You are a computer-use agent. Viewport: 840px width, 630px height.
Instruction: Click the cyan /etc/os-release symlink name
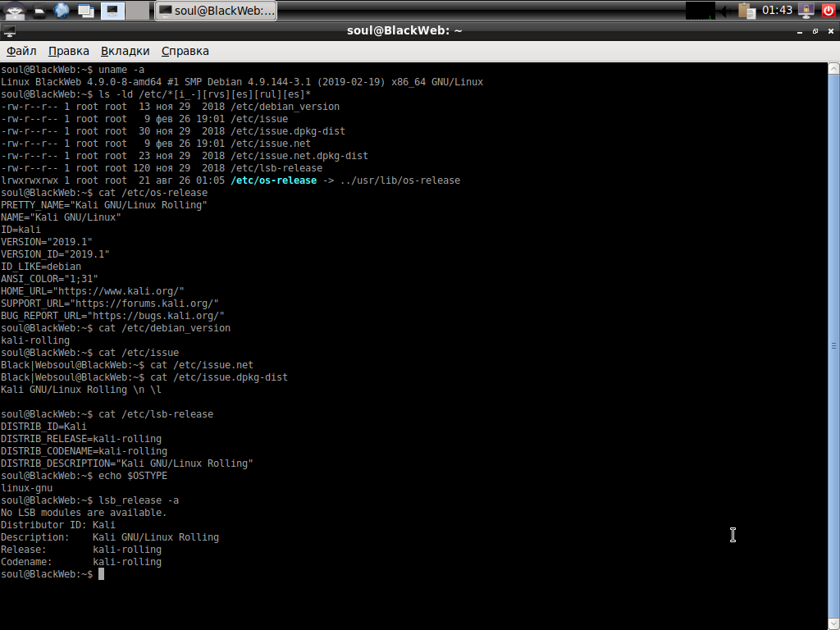[274, 180]
